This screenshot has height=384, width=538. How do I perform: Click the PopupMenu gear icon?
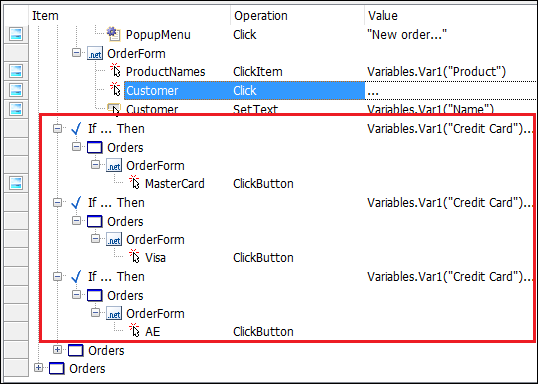pos(114,34)
